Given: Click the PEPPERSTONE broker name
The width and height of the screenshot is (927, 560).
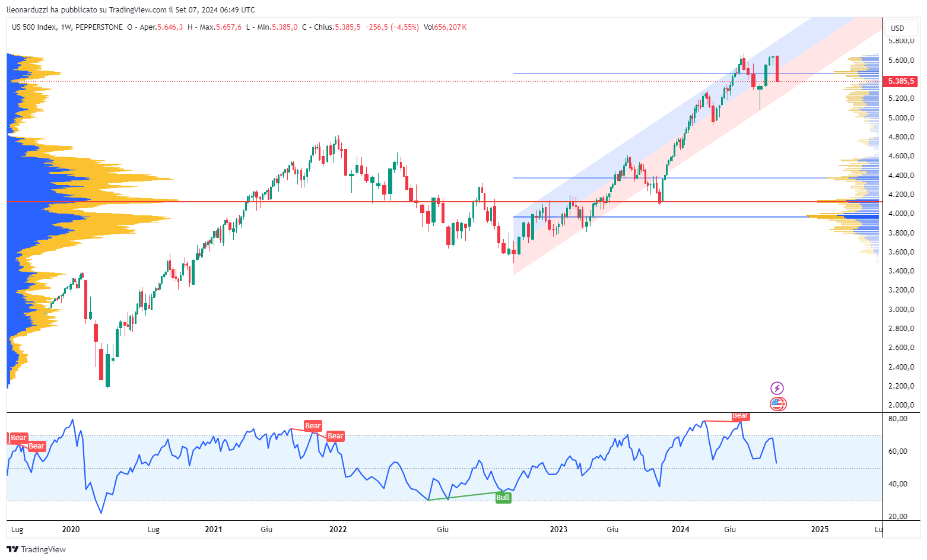Looking at the screenshot, I should (99, 27).
